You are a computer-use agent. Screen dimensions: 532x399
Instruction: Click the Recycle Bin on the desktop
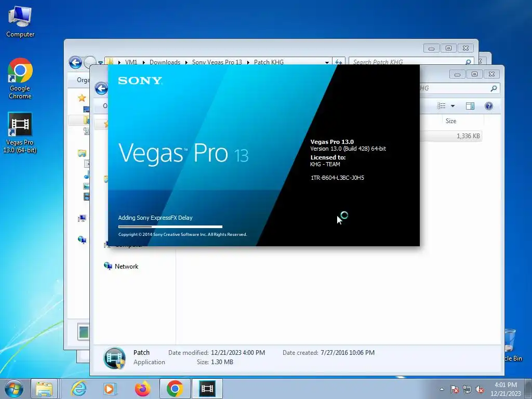[x=512, y=344]
